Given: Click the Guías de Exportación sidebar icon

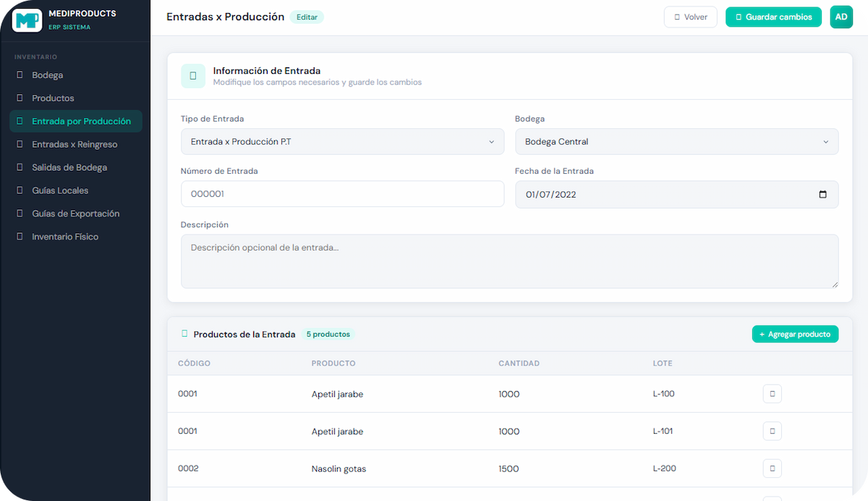Looking at the screenshot, I should click(x=20, y=214).
